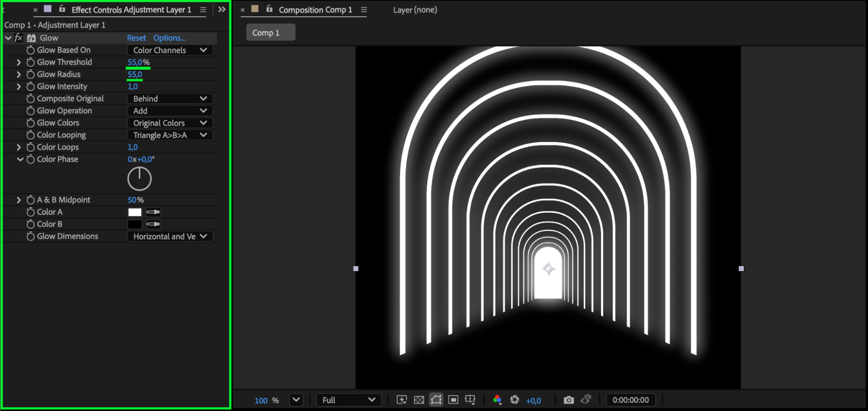Viewport: 868px width, 411px height.
Task: Toggle the Glow Threshold stopwatch
Action: tap(30, 62)
